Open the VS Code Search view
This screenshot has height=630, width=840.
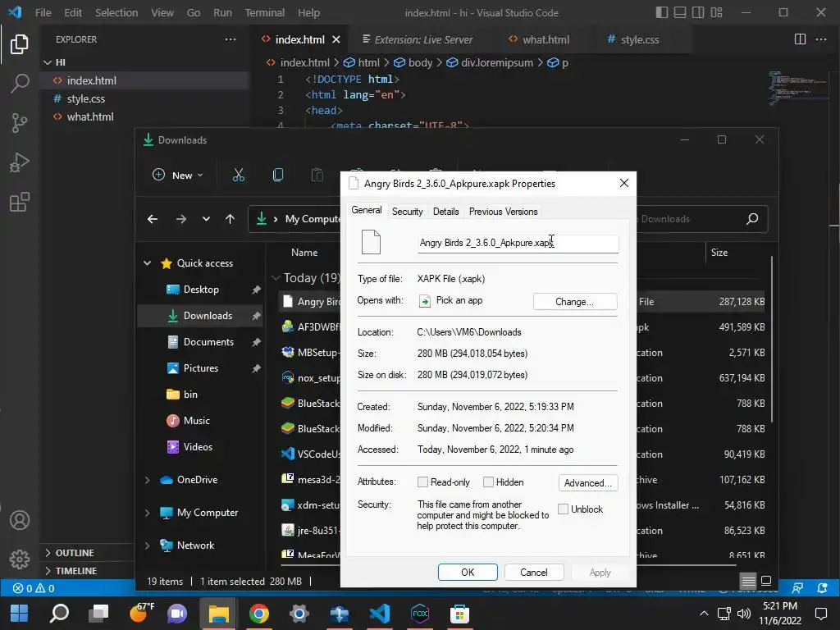(x=20, y=83)
